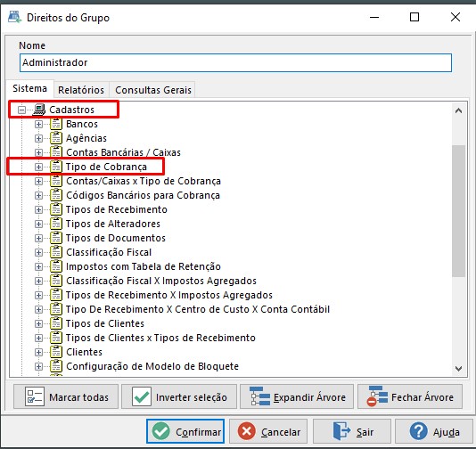Collapse the Cadastros tree node

(21, 110)
